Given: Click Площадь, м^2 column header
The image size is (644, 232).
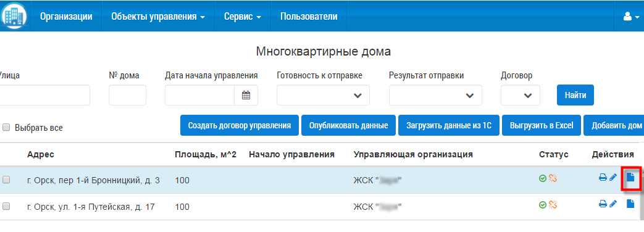Looking at the screenshot, I should tap(206, 155).
